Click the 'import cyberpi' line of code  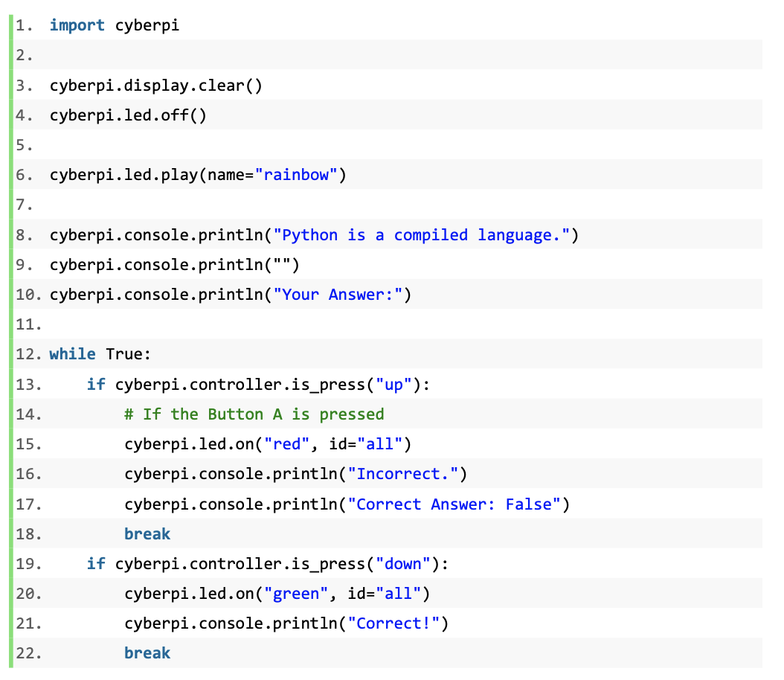pyautogui.click(x=114, y=25)
